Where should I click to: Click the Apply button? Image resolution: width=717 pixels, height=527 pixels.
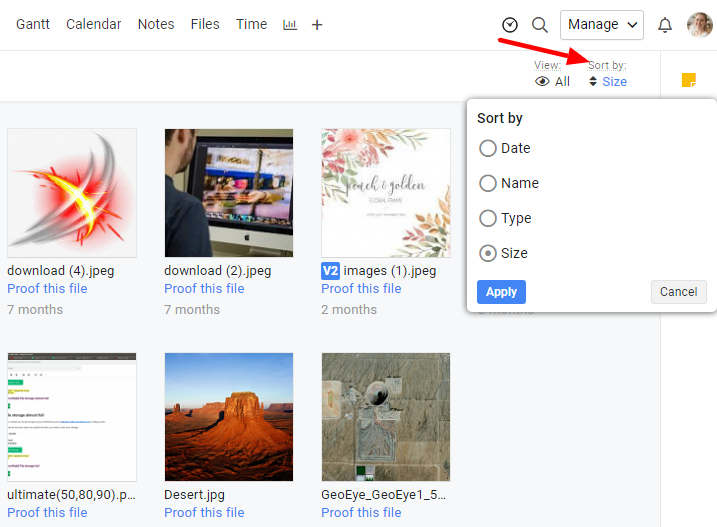(501, 292)
